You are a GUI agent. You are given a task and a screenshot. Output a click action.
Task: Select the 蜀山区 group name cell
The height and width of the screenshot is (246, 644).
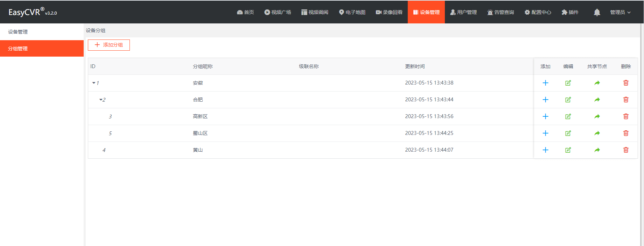pos(200,133)
